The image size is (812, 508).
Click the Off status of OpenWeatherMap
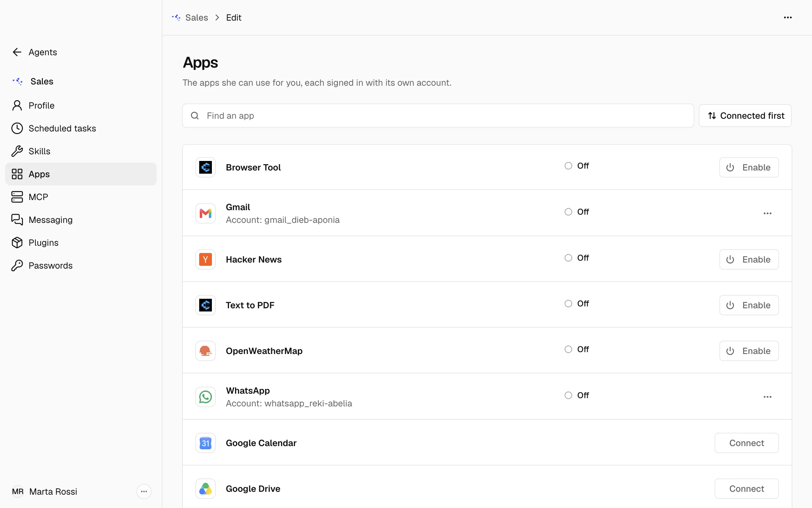(577, 349)
